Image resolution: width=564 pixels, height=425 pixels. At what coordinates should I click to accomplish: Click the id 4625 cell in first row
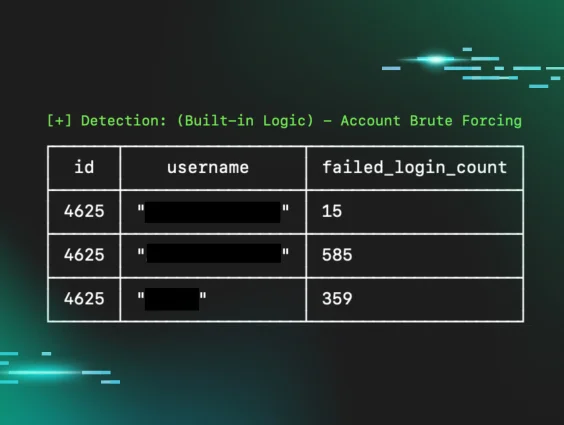(84, 211)
